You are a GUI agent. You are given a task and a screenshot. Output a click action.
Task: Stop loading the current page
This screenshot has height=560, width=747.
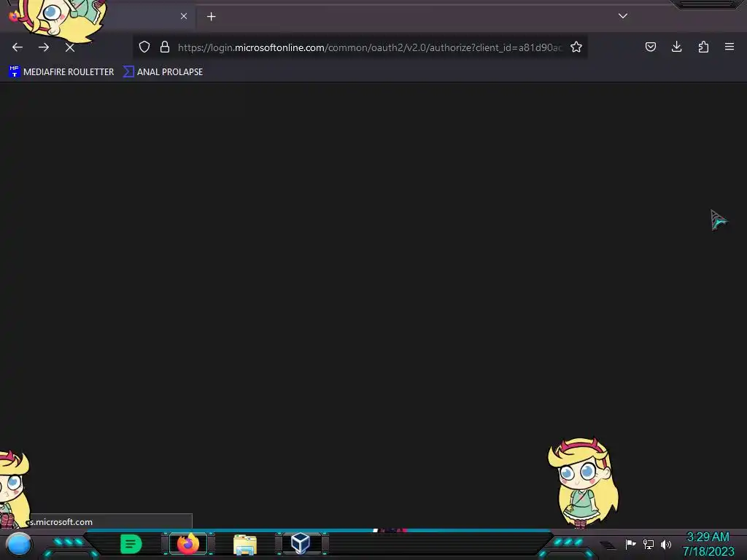70,47
